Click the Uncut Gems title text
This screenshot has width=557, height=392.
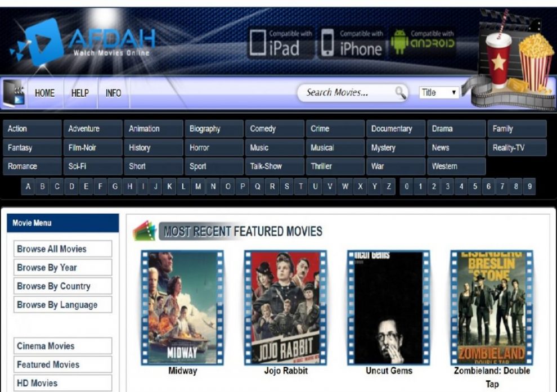pos(389,371)
